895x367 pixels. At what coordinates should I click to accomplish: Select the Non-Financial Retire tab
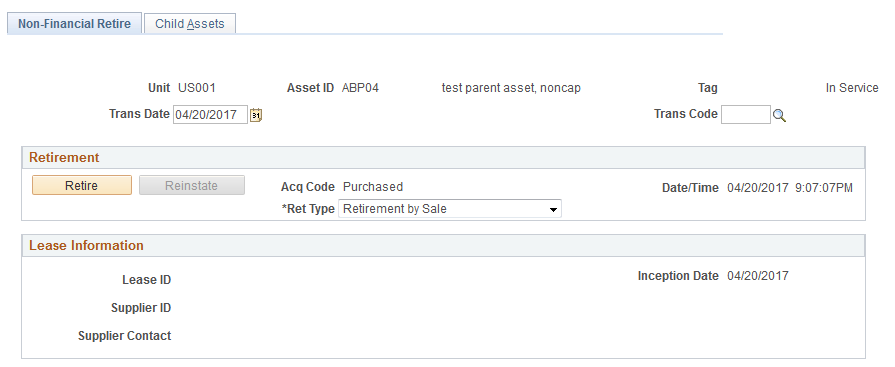click(74, 24)
